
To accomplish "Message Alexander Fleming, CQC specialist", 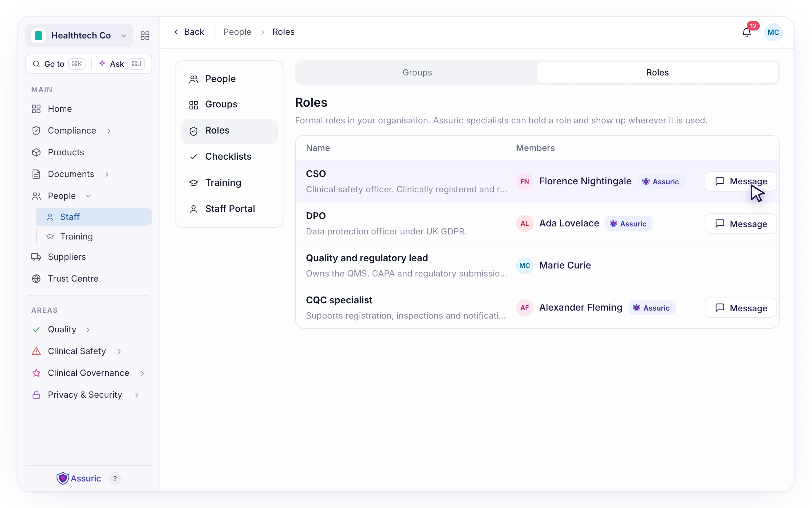I will click(741, 308).
